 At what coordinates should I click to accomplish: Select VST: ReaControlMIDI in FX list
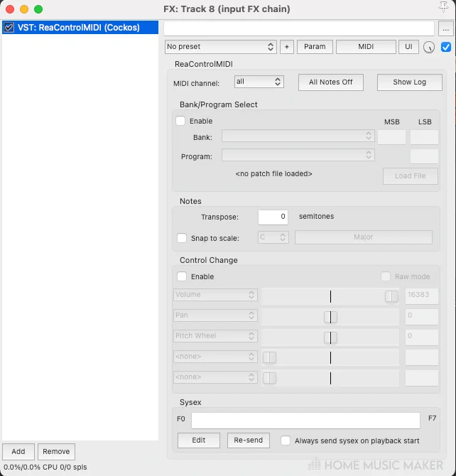[80, 27]
